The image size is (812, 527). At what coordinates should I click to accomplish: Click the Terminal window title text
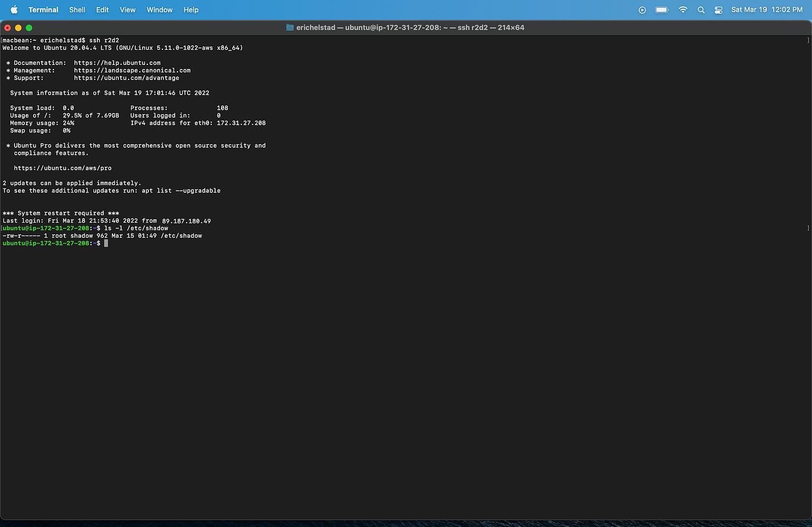coord(410,27)
